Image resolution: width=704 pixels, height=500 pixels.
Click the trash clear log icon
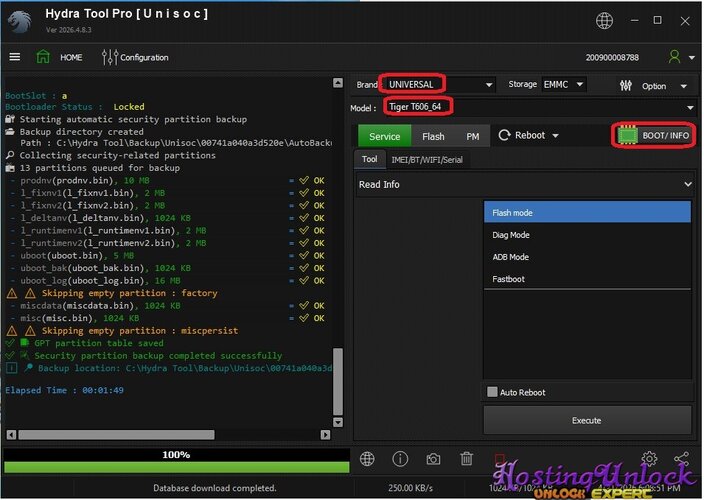click(x=466, y=459)
